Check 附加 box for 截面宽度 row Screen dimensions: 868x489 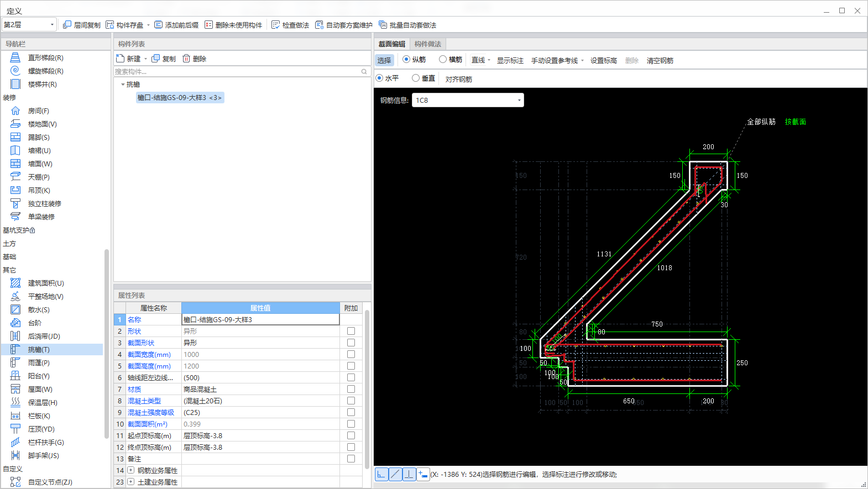(351, 354)
